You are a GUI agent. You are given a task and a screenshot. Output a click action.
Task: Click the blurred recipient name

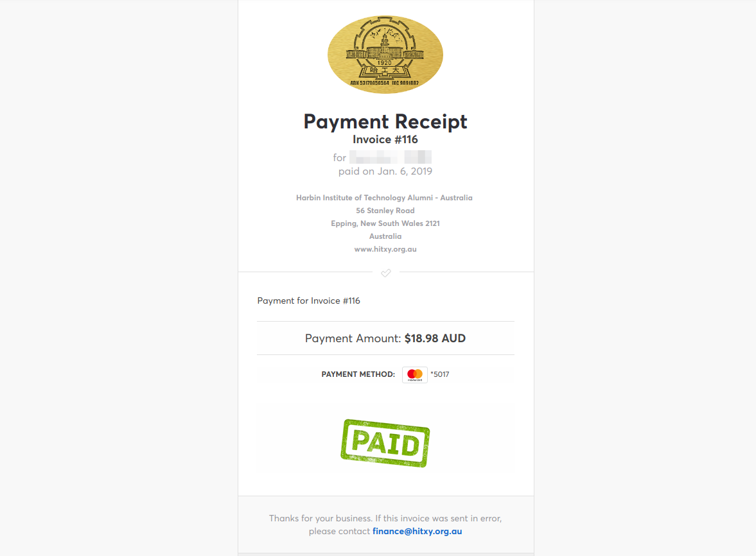[x=391, y=157]
